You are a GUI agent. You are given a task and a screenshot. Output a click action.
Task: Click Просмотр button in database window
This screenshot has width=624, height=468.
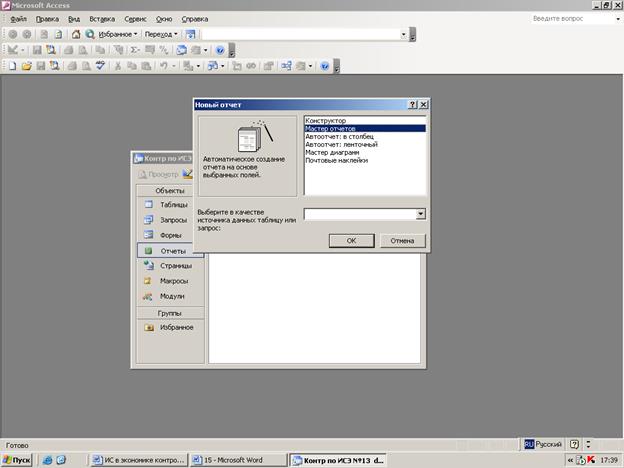[x=158, y=174]
